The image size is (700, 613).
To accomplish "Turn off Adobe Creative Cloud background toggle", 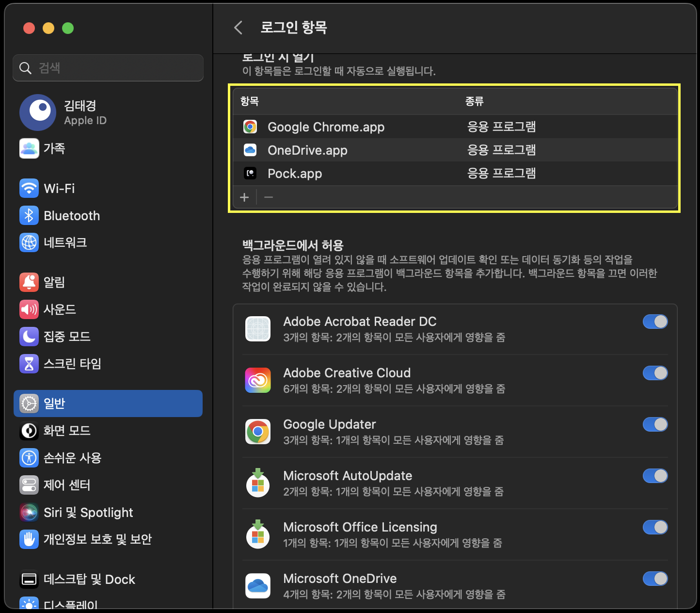I will pyautogui.click(x=655, y=373).
